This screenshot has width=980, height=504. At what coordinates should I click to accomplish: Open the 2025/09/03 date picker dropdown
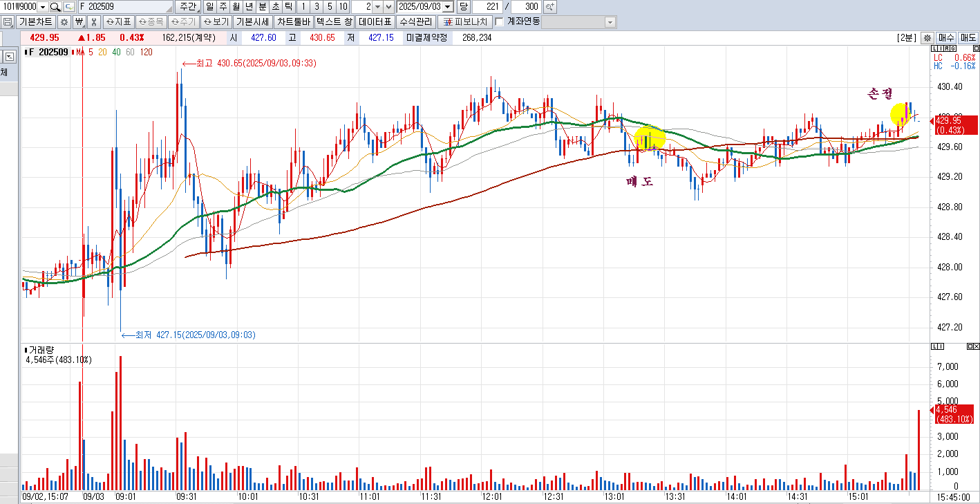click(449, 7)
